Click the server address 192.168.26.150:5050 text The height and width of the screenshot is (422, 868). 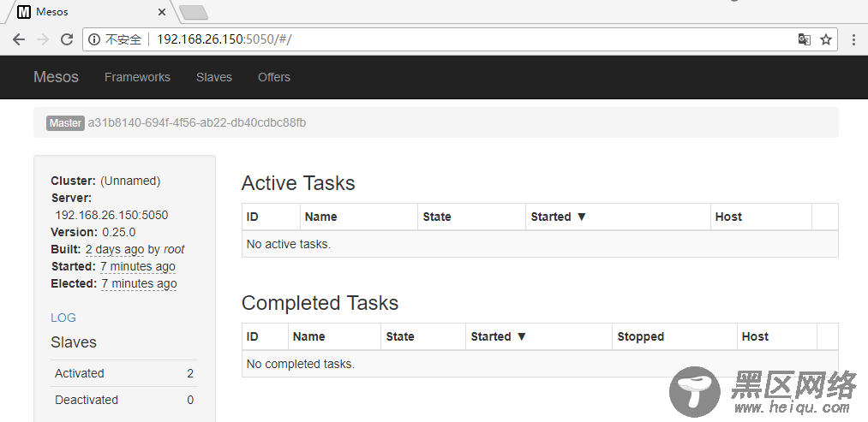tap(112, 215)
